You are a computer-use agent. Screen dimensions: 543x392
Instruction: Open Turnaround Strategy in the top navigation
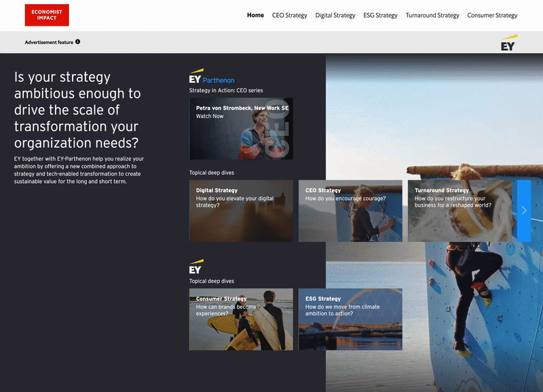432,15
